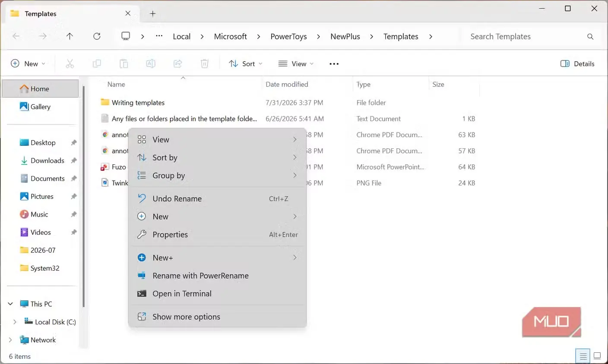The image size is (608, 364).
Task: Sort by the Type column header
Action: coord(363,85)
